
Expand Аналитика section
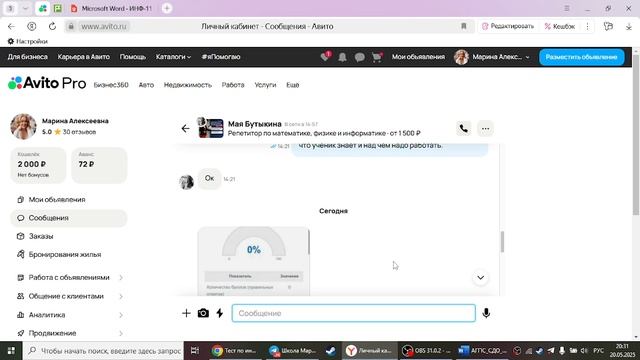69,315
